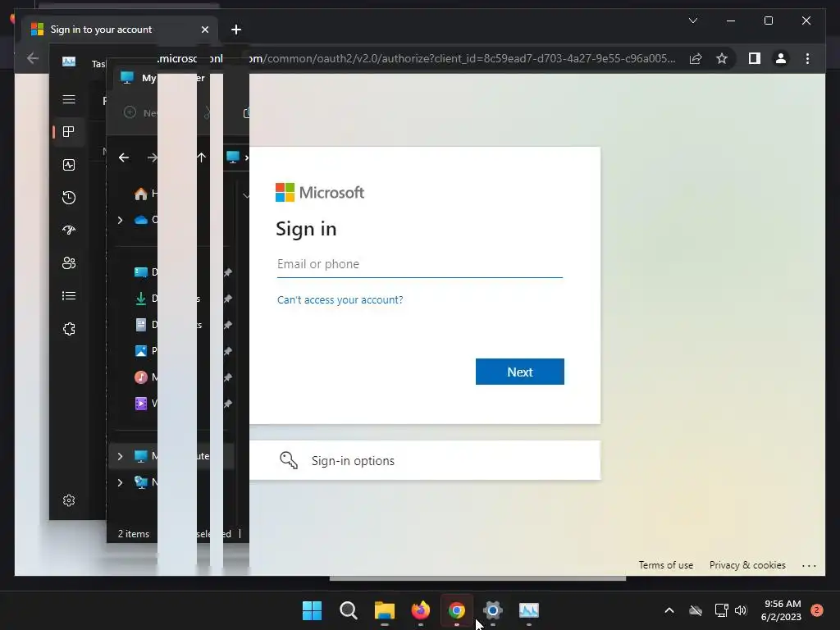Open notification badge showing 2
Viewport: 840px width, 630px height.
pyautogui.click(x=817, y=610)
